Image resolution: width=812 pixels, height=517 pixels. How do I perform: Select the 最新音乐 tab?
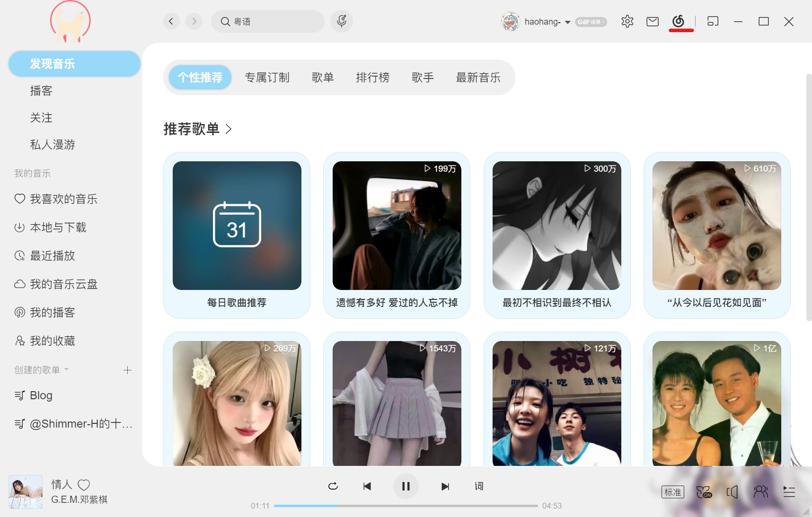pos(478,78)
